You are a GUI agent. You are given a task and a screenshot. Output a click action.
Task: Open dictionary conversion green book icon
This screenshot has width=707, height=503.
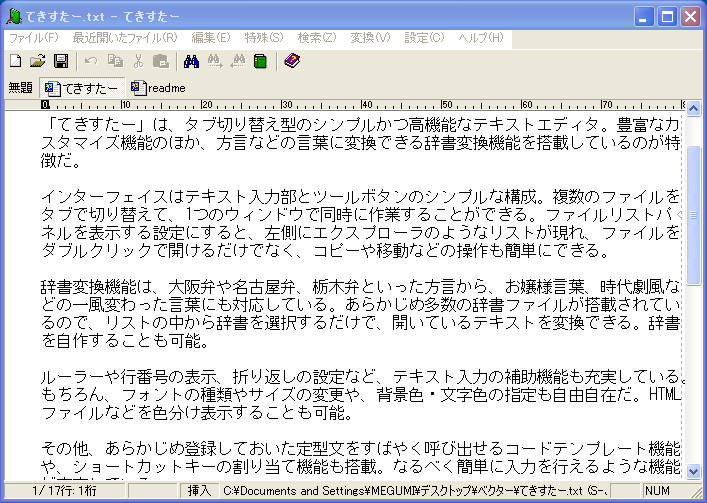(260, 61)
